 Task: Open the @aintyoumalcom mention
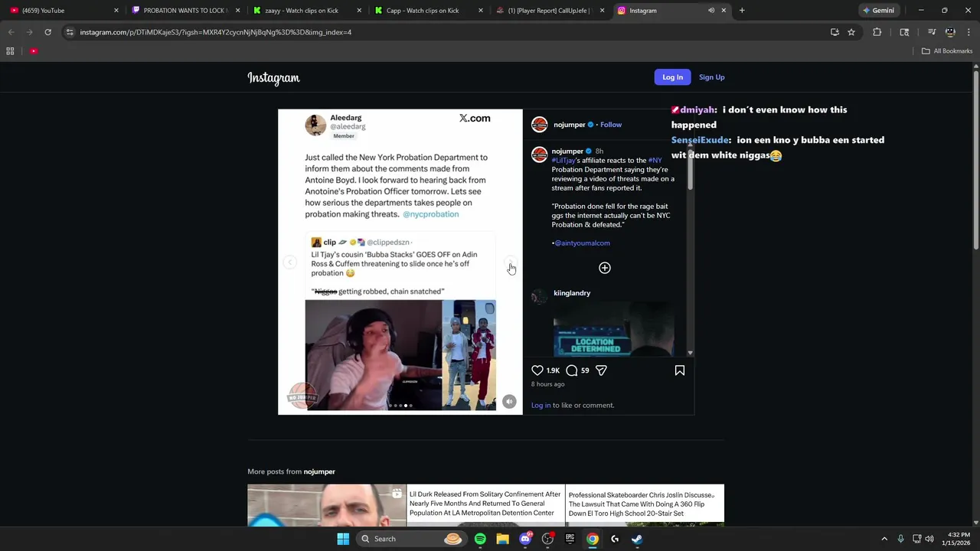click(582, 243)
